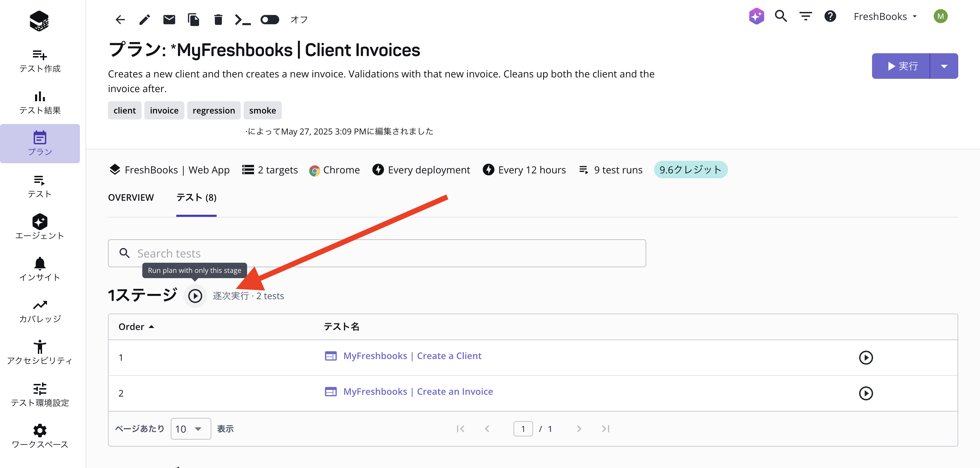This screenshot has width=980, height=468.
Task: Open エージェント in the sidebar
Action: click(x=40, y=227)
